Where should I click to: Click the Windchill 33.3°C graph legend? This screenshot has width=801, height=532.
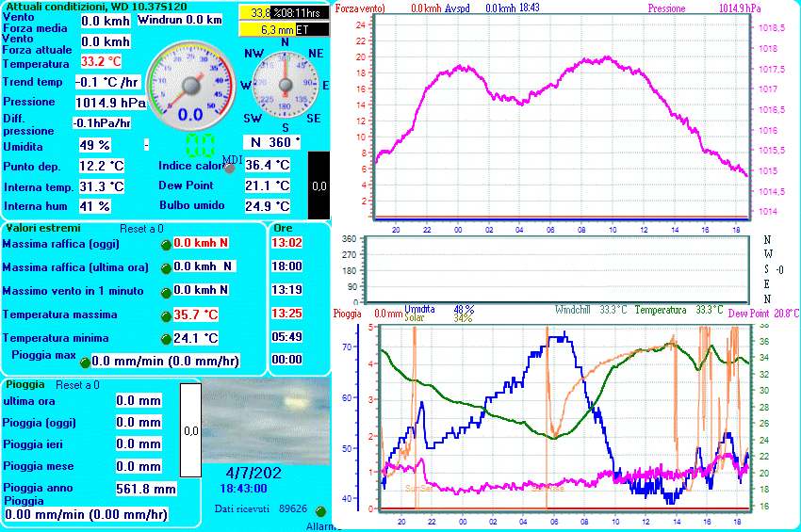point(591,310)
